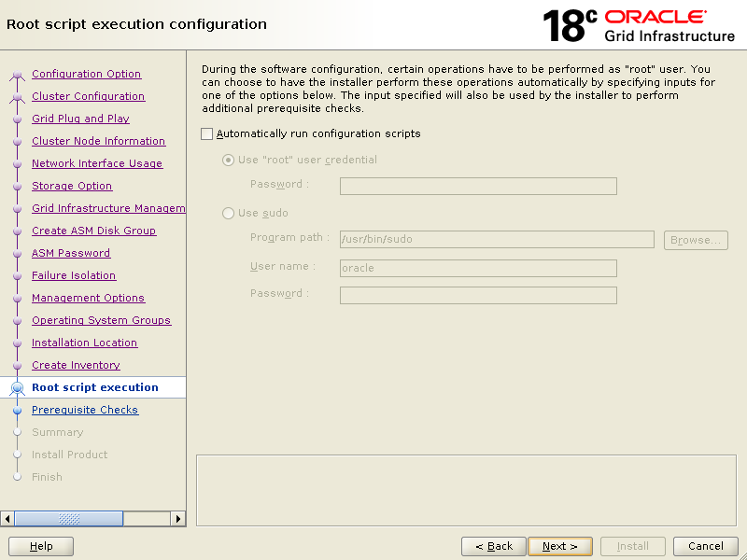This screenshot has height=560, width=747.
Task: Click step bullet beside Installation Location
Action: [17, 343]
